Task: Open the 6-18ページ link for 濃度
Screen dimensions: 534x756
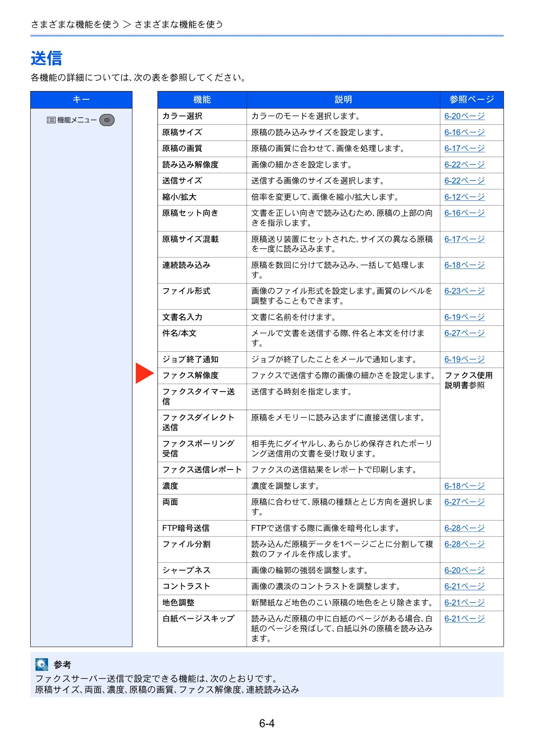Action: pos(465,486)
